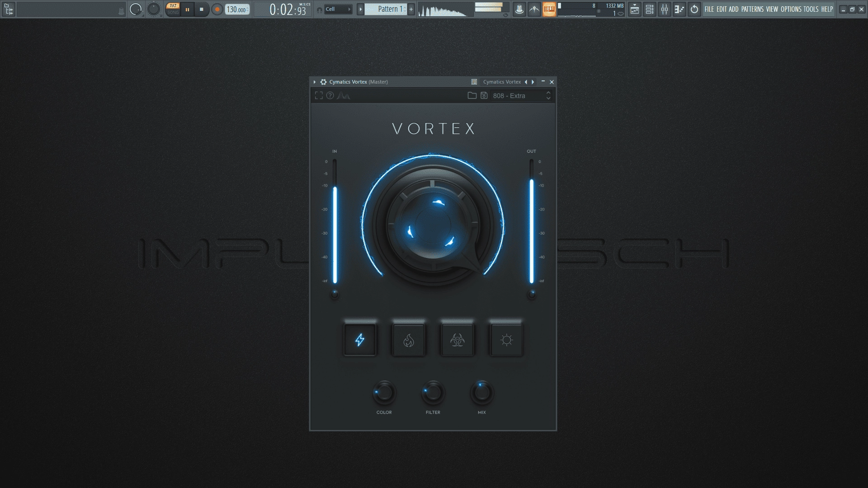Click the 1332 MB memory readout
The image size is (868, 488).
point(614,6)
